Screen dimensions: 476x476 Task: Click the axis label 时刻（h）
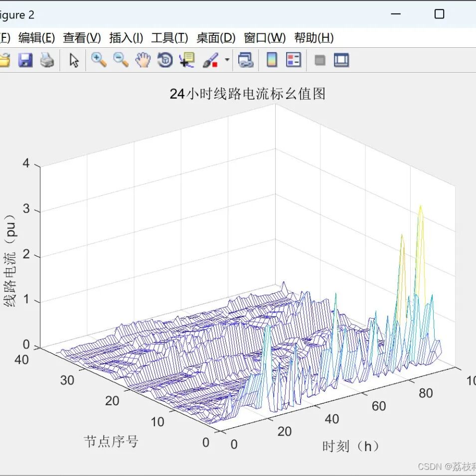click(x=350, y=446)
